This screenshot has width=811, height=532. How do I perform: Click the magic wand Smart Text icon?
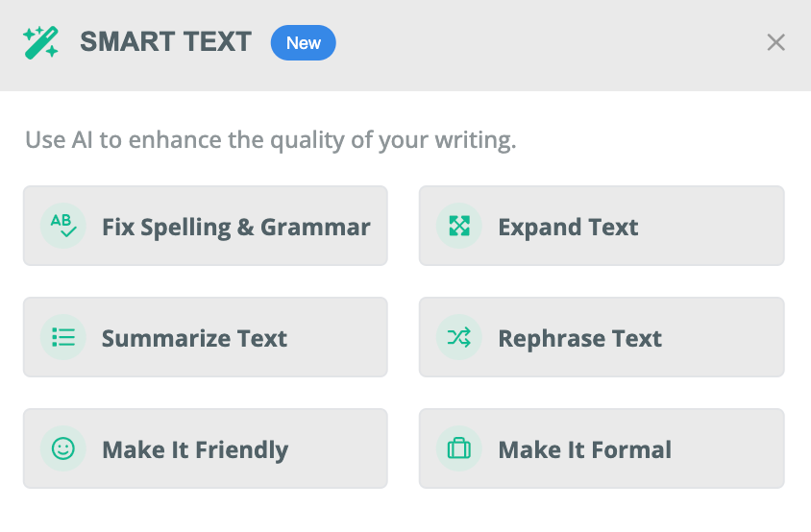point(40,43)
